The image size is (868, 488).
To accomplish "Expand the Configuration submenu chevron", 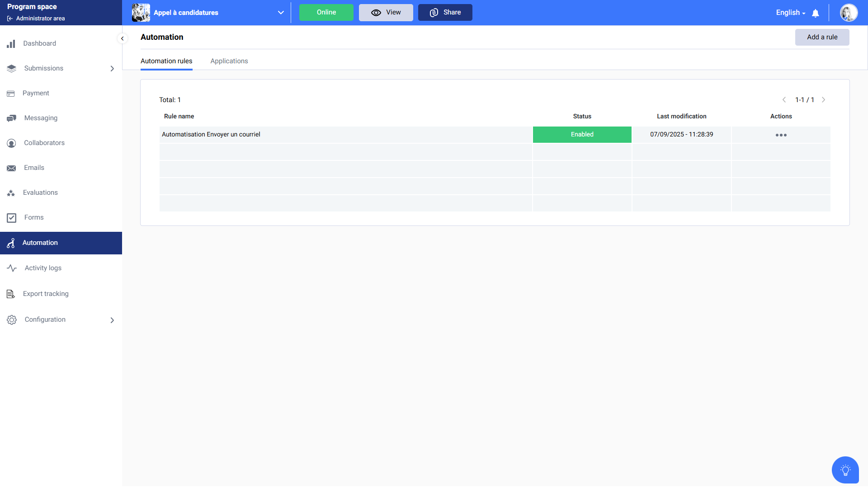I will pyautogui.click(x=112, y=320).
